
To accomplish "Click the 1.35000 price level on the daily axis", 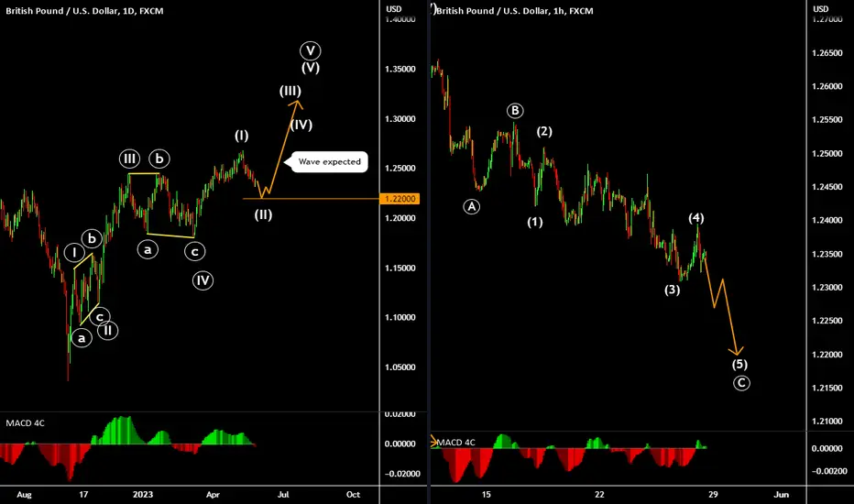I will pyautogui.click(x=400, y=70).
